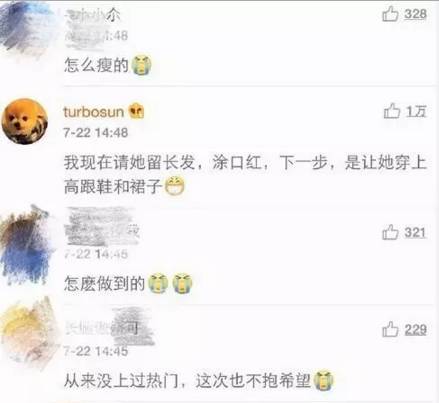The image size is (439, 403).
Task: Select the comment text 怎么瘦的
Action: point(96,65)
